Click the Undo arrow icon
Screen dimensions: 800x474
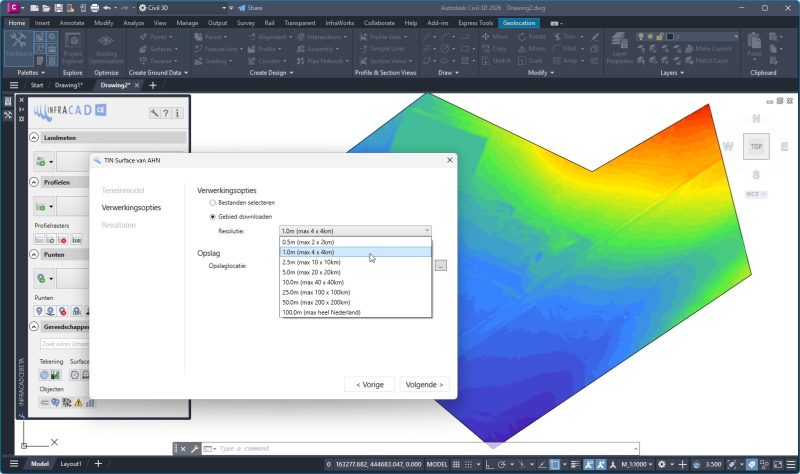107,8
